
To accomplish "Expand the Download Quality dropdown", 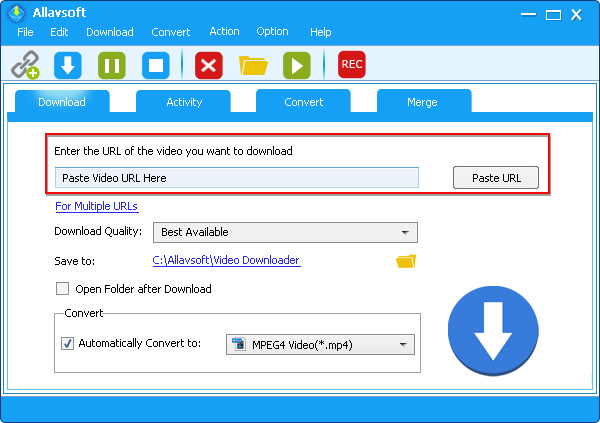I will (285, 232).
